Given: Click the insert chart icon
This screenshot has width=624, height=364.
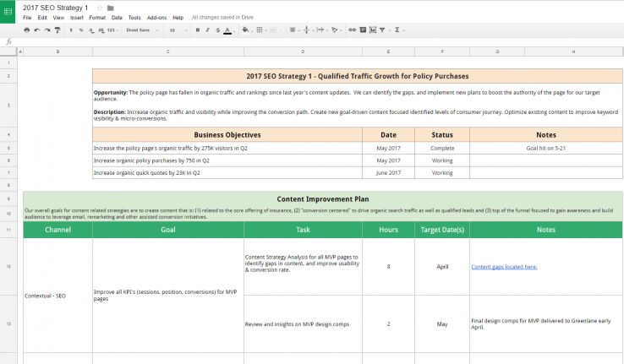Looking at the screenshot, I should (373, 30).
